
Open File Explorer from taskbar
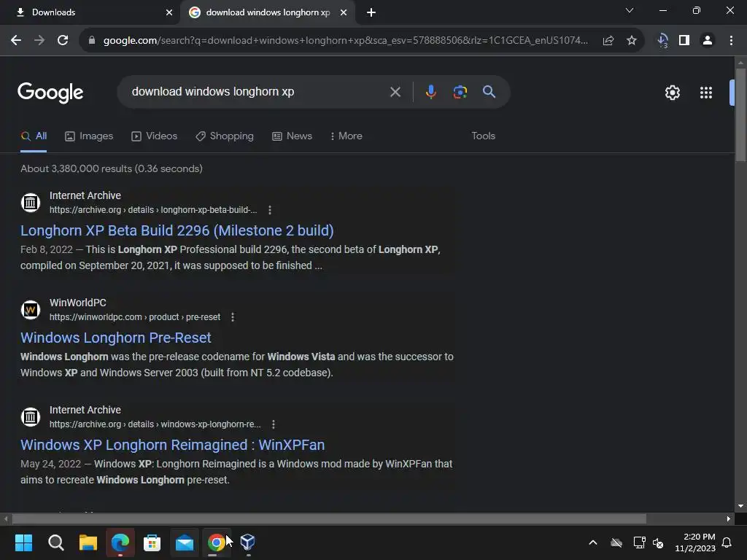pos(88,542)
